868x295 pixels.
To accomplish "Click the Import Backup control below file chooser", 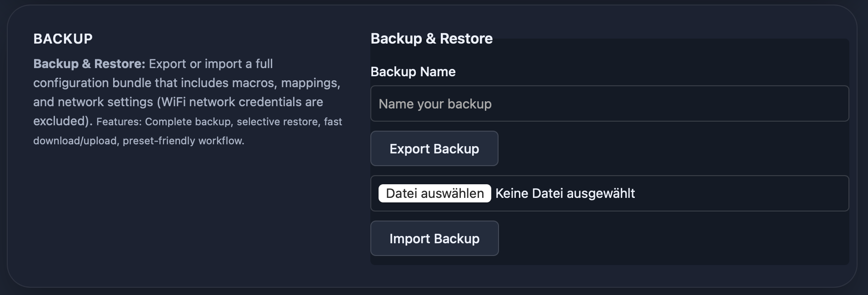I will [434, 238].
